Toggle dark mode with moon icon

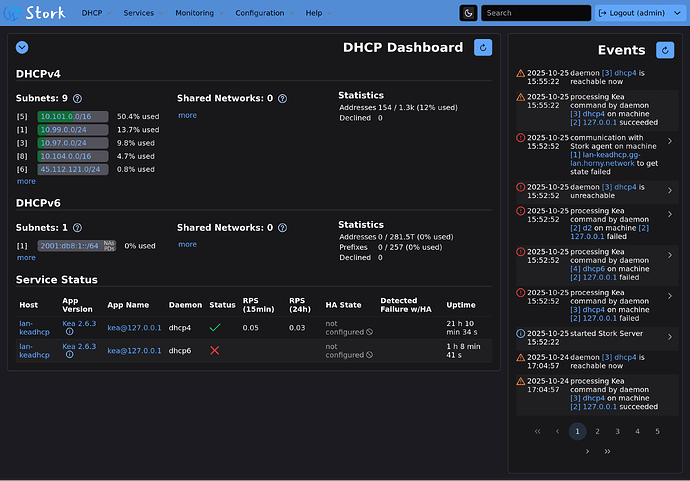(x=468, y=13)
